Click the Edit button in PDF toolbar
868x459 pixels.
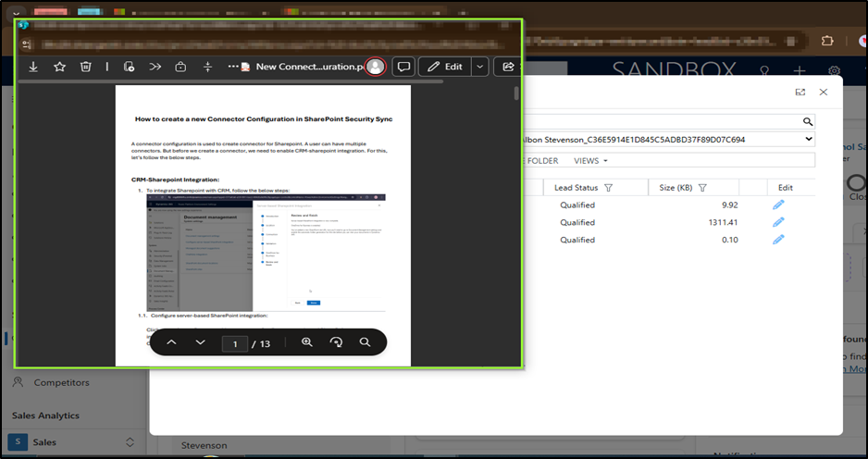(x=443, y=67)
